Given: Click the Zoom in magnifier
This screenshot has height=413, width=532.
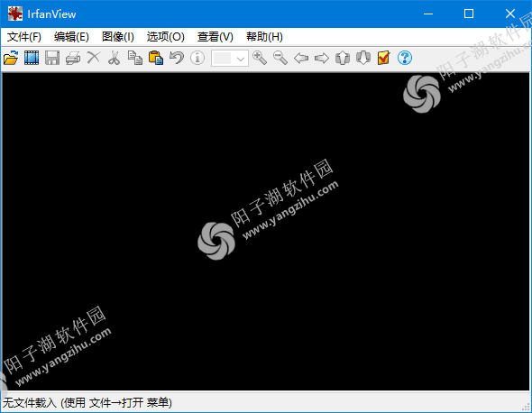Looking at the screenshot, I should click(x=260, y=58).
